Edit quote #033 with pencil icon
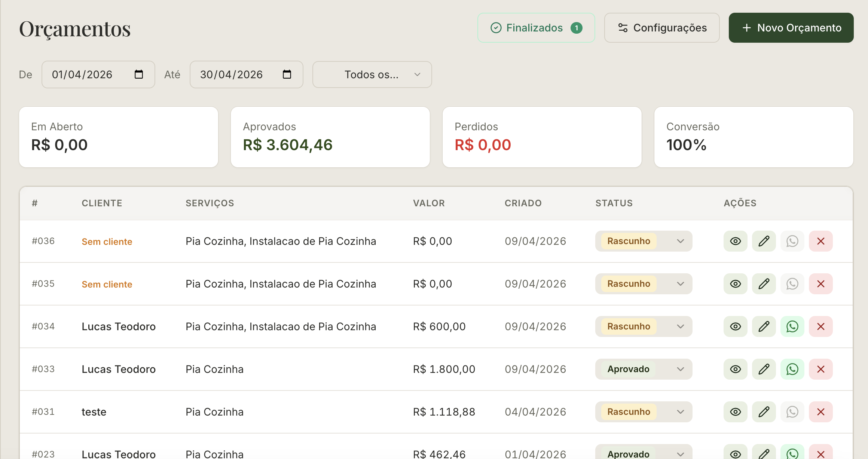The image size is (868, 459). (x=764, y=369)
